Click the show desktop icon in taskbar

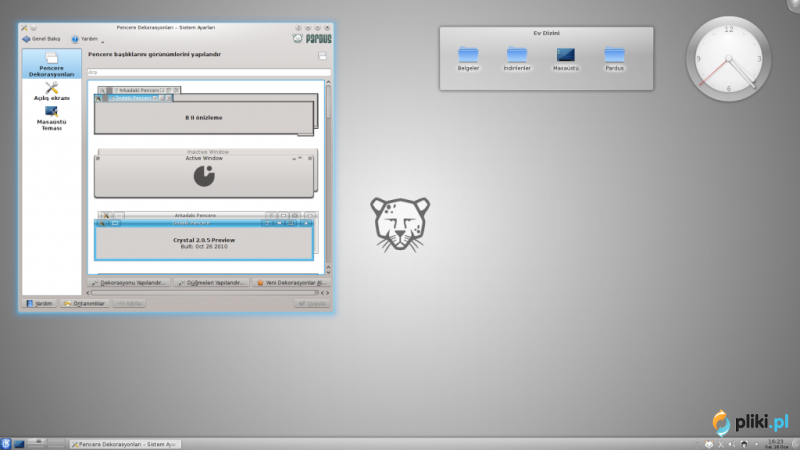pos(19,444)
